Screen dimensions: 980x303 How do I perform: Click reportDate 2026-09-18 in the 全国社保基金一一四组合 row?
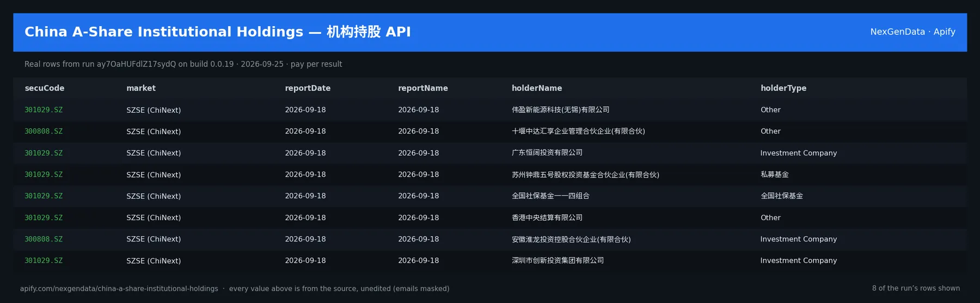click(305, 196)
